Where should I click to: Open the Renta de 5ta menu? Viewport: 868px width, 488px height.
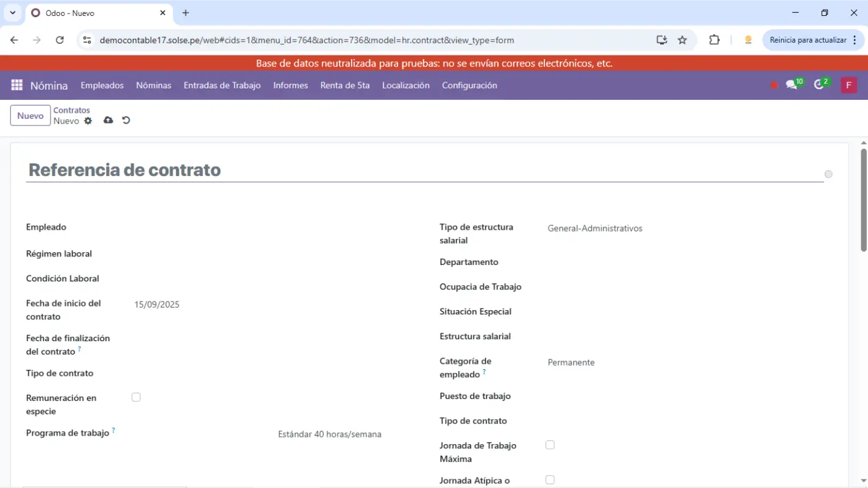[x=345, y=85]
